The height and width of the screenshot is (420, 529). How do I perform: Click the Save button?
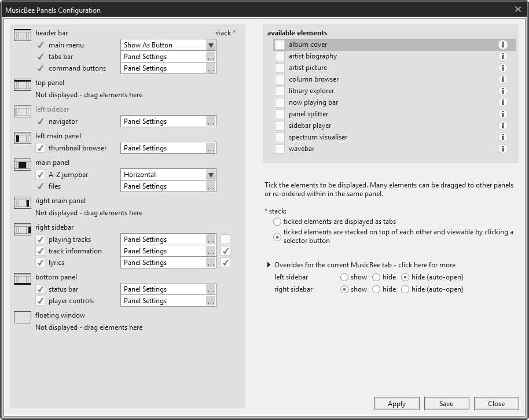tap(446, 403)
